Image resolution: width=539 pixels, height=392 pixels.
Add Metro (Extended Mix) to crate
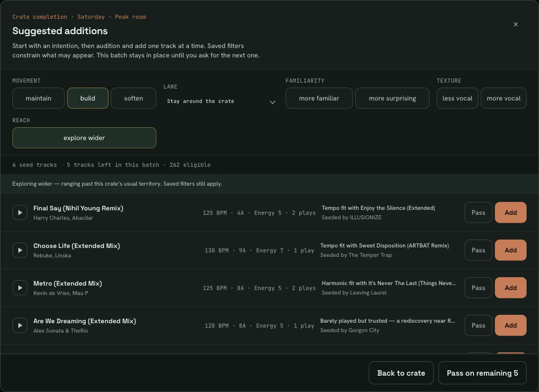[x=510, y=288]
